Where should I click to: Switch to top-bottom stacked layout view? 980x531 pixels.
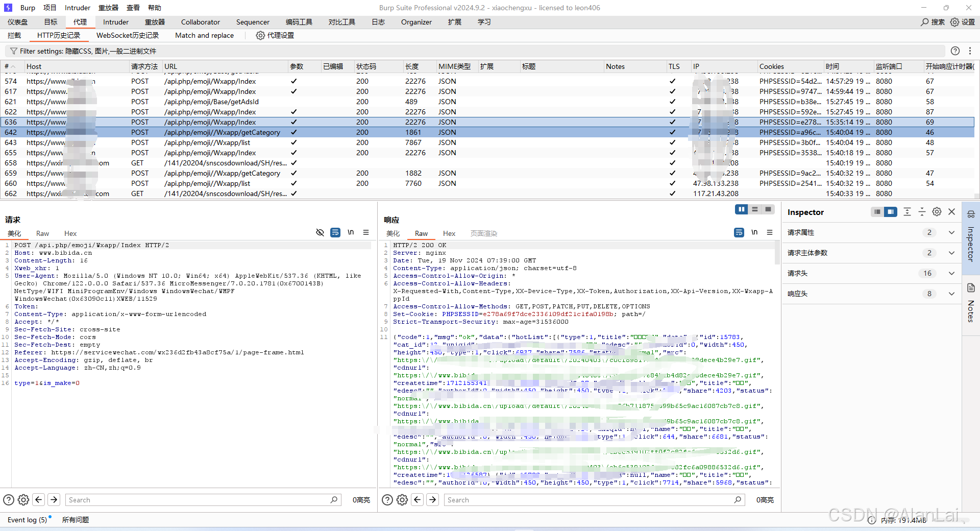[x=755, y=209]
